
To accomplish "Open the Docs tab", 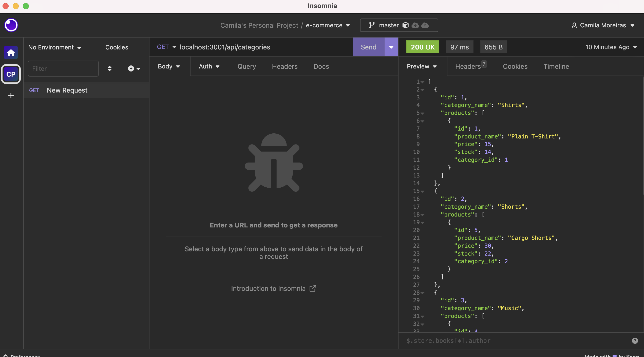I will (321, 66).
